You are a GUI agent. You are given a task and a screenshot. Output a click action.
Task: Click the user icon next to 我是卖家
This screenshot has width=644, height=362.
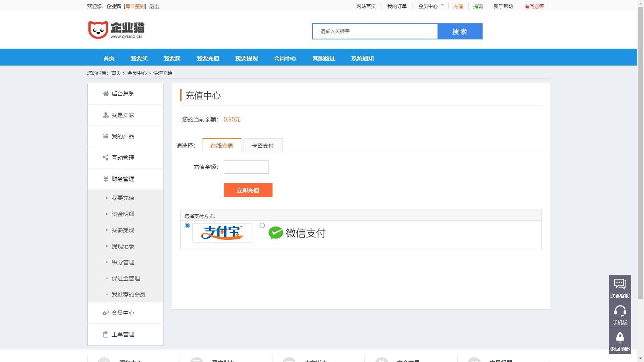(x=105, y=115)
